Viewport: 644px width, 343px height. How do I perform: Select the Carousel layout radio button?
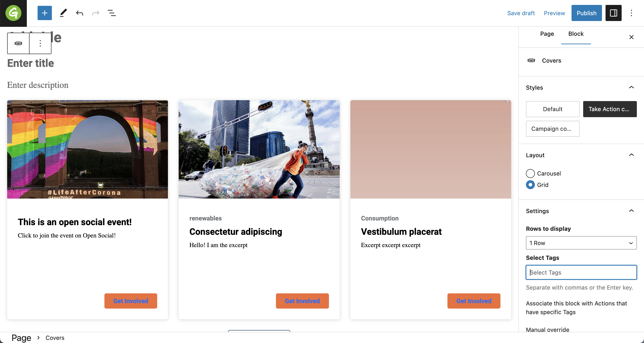tap(530, 174)
